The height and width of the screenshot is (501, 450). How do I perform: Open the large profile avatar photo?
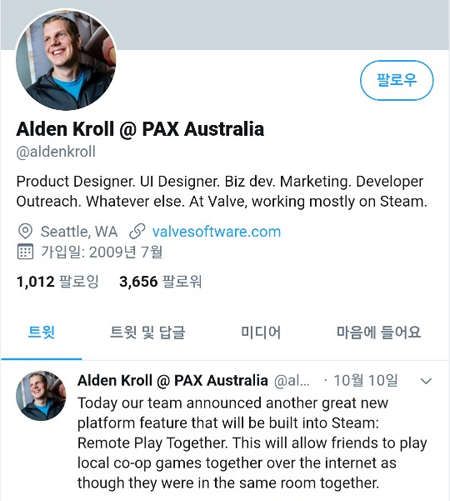66,60
